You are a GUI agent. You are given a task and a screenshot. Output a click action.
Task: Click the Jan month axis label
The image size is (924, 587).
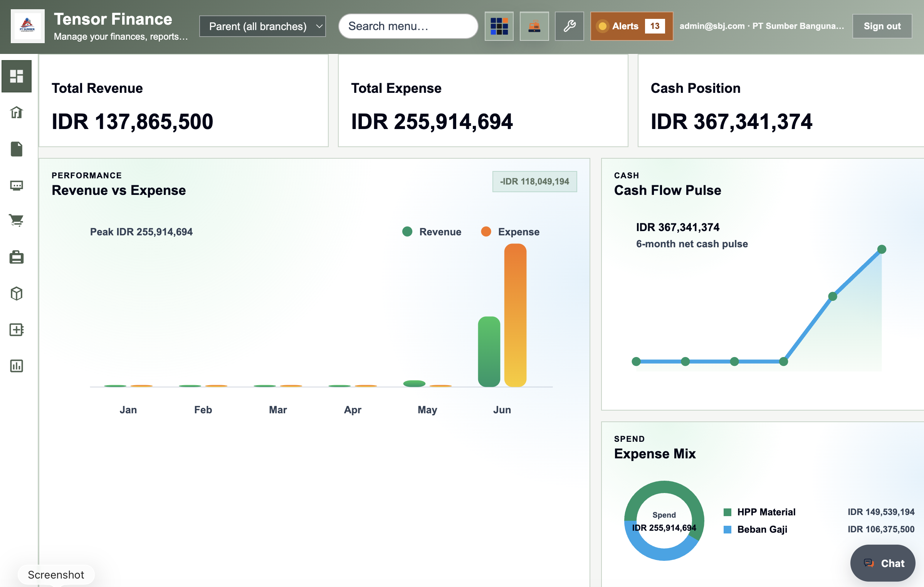click(x=128, y=410)
